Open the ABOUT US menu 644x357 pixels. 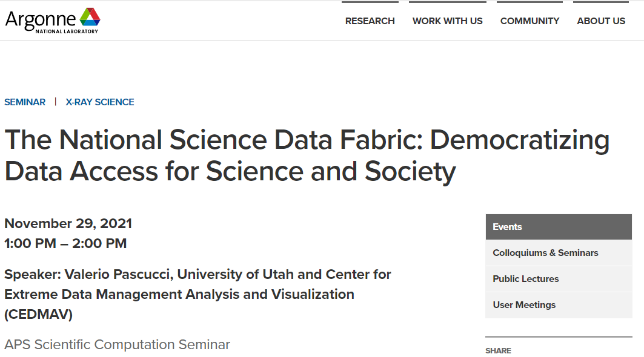click(601, 21)
